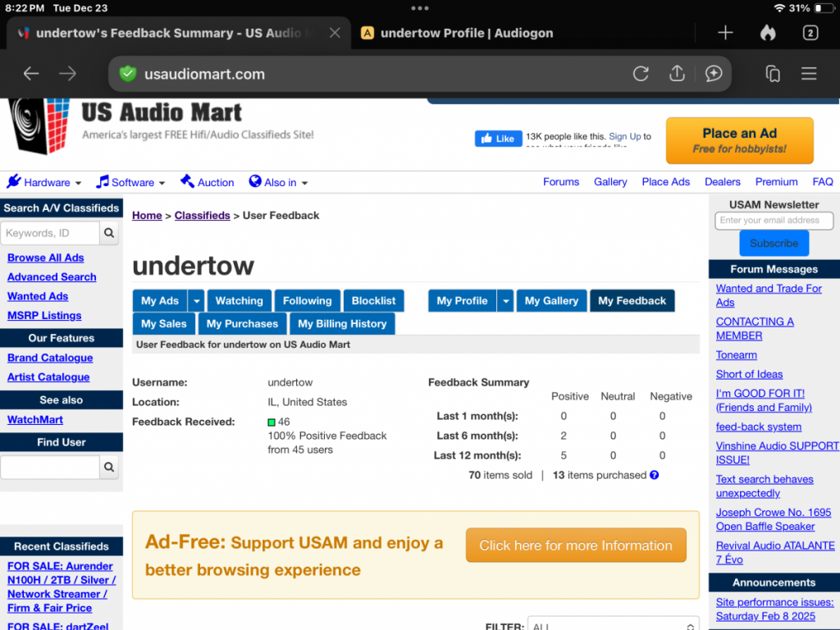
Task: Open the tab count overview button
Action: 810,33
